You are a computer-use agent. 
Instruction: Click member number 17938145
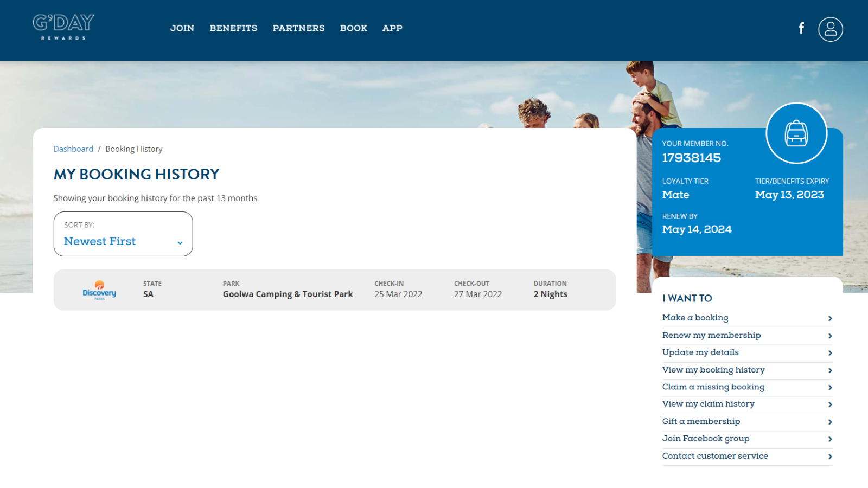pos(691,158)
